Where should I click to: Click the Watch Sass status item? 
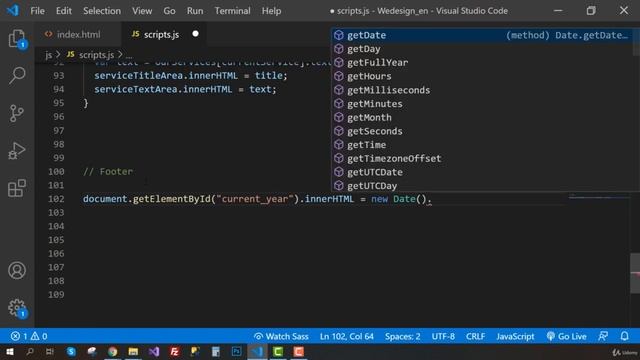click(281, 336)
